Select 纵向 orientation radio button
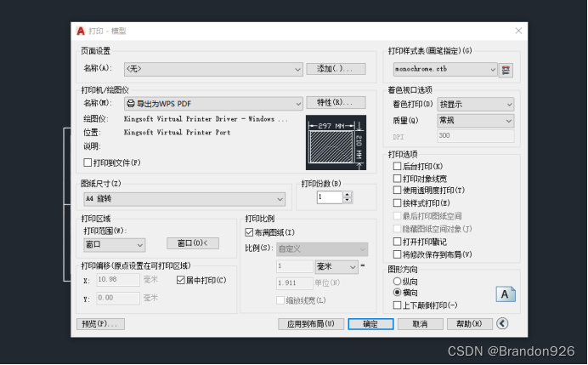 (x=397, y=282)
